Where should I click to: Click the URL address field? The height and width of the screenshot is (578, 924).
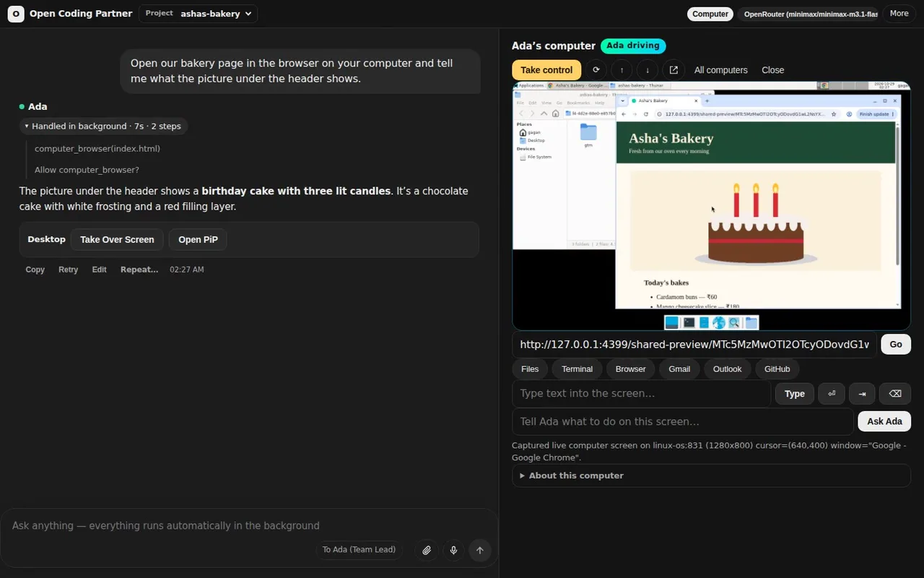coord(694,345)
